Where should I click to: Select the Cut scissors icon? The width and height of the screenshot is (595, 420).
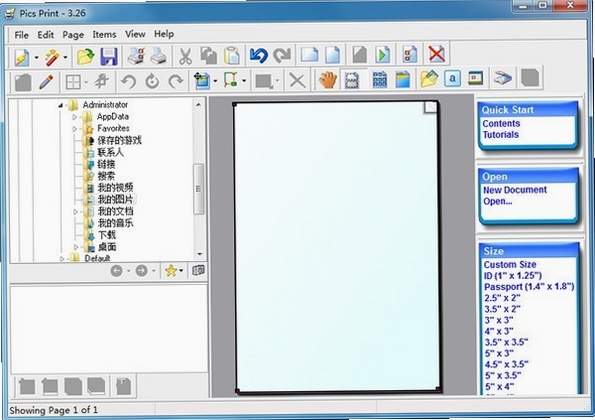click(x=185, y=56)
